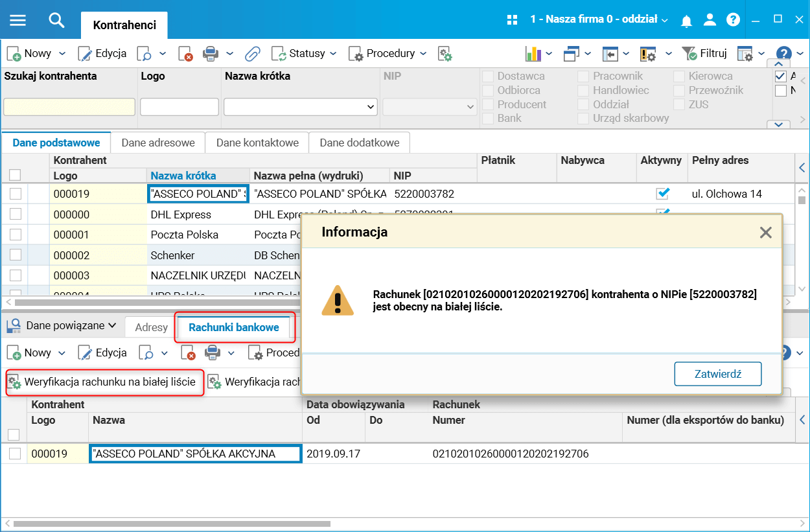Click the Zatwierdź button in dialog
This screenshot has height=532, width=810.
718,374
